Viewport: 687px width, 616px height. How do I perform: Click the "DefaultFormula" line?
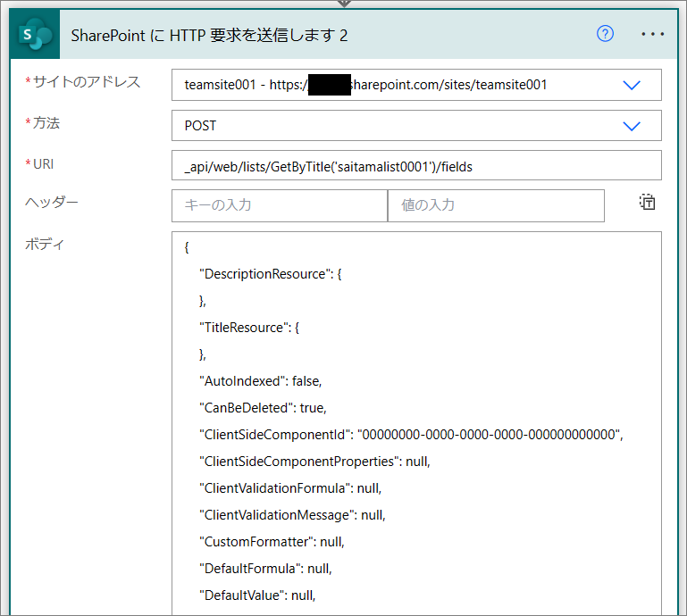(265, 569)
